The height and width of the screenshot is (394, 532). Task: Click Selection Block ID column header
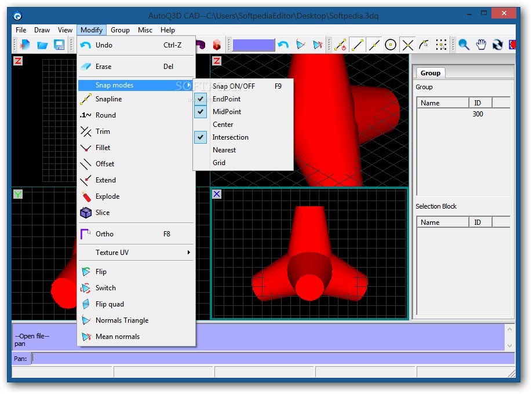pos(480,222)
